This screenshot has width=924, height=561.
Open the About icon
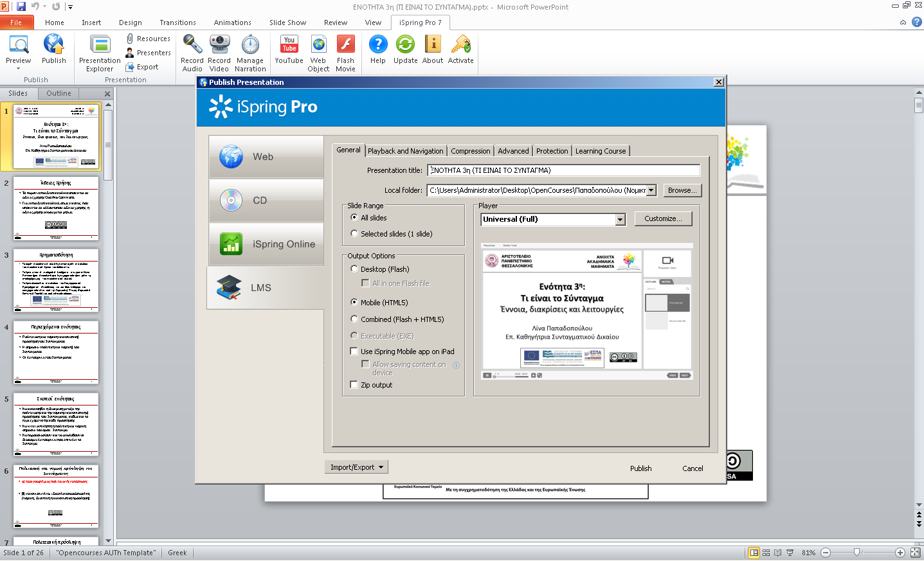(433, 44)
